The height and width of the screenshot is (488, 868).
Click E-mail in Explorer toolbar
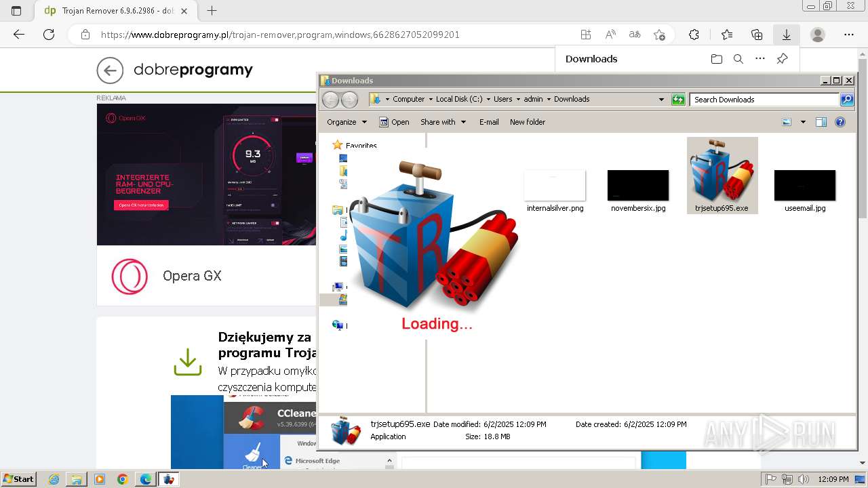click(489, 122)
